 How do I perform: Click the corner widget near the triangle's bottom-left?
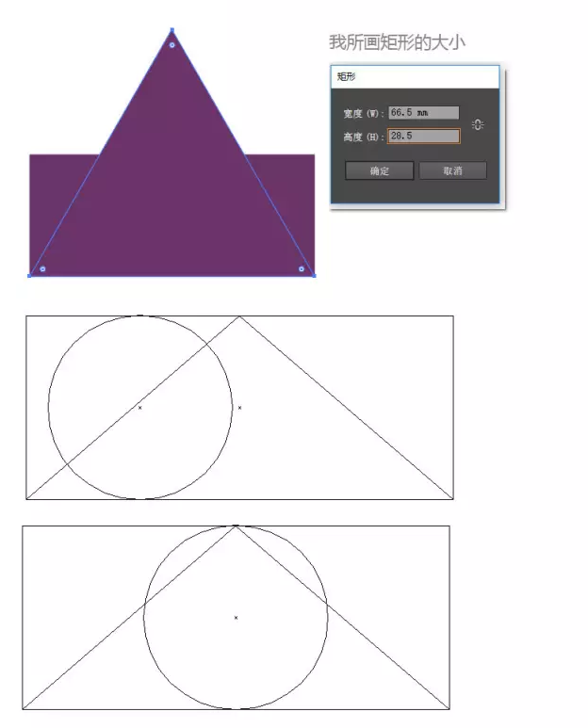(42, 268)
